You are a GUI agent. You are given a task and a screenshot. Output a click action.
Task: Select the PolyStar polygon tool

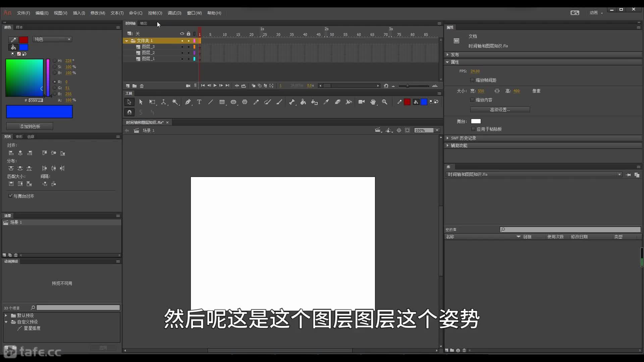245,102
